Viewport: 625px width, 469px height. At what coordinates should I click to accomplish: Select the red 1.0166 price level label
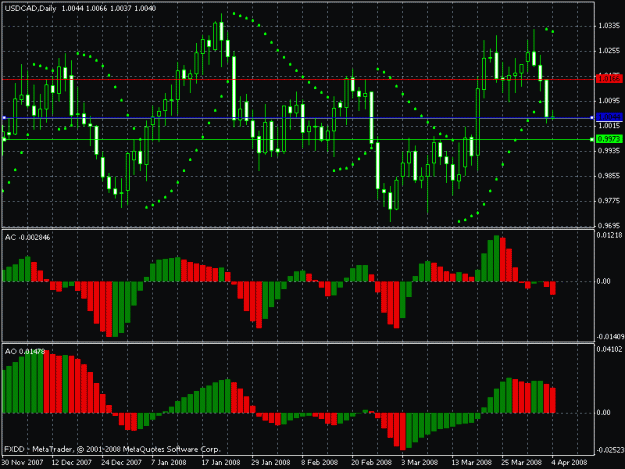(609, 79)
